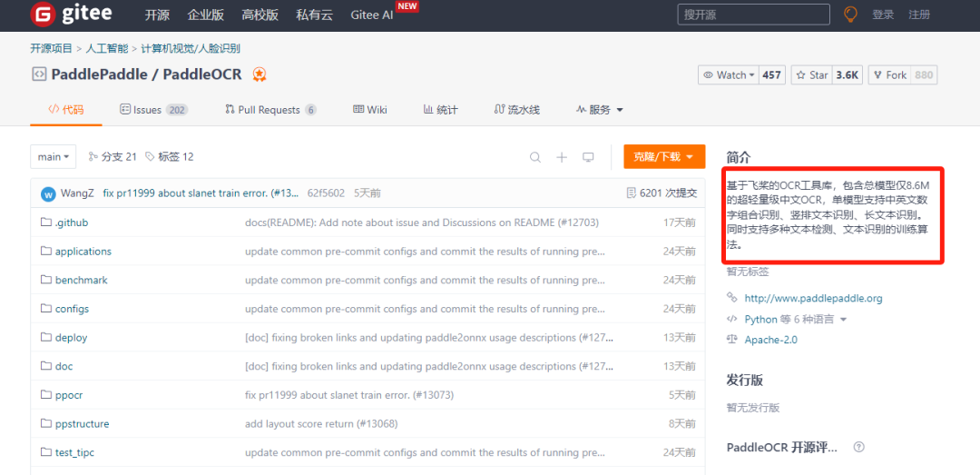
Task: Click the 开源项目 breadcrumb link
Action: tap(51, 48)
